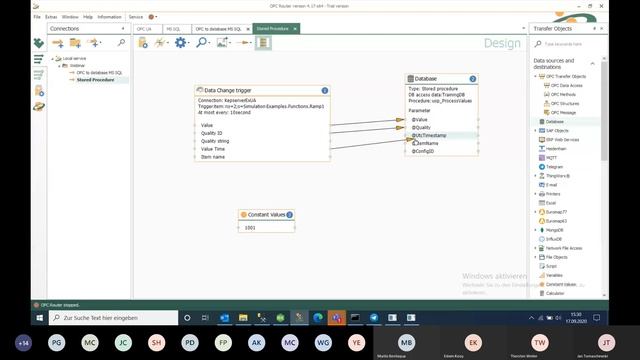
Task: Open the File menu
Action: coord(37,17)
